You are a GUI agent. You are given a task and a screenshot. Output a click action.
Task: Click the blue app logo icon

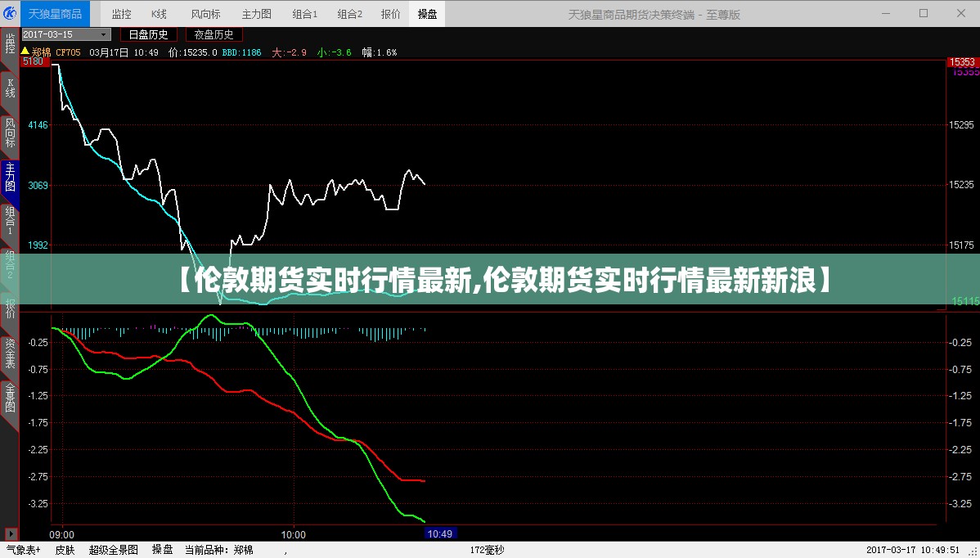pyautogui.click(x=10, y=14)
